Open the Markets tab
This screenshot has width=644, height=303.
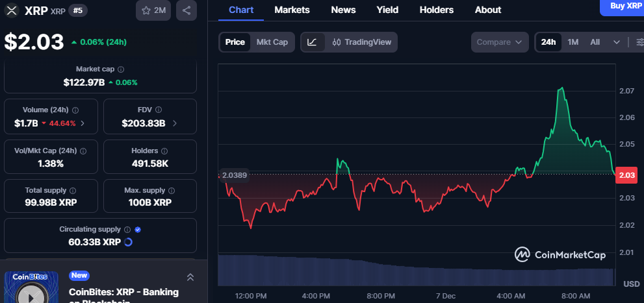coord(292,10)
